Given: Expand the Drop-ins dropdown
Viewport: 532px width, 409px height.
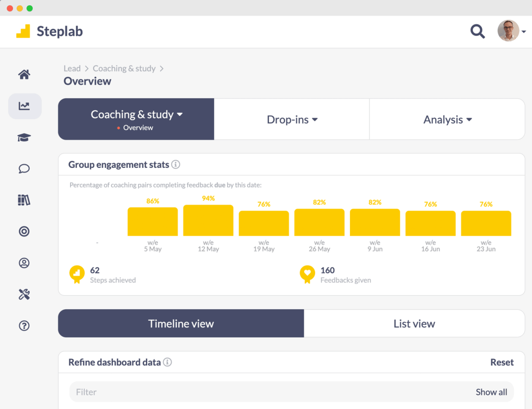Looking at the screenshot, I should pyautogui.click(x=292, y=119).
